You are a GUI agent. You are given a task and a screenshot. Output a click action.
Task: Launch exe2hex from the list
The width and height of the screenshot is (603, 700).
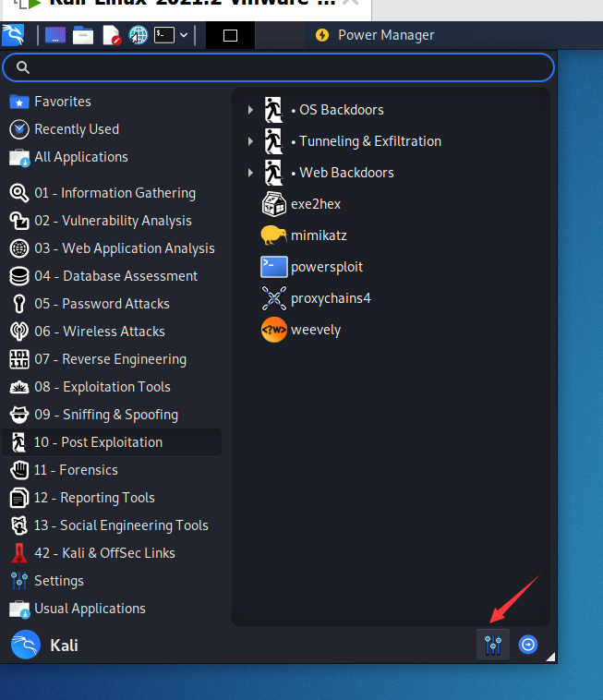coord(301,204)
